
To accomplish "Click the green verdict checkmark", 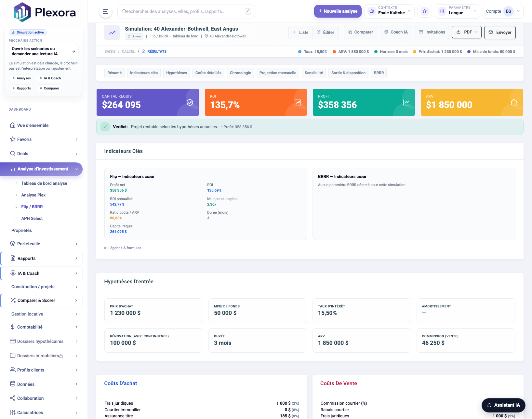I will click(x=105, y=127).
